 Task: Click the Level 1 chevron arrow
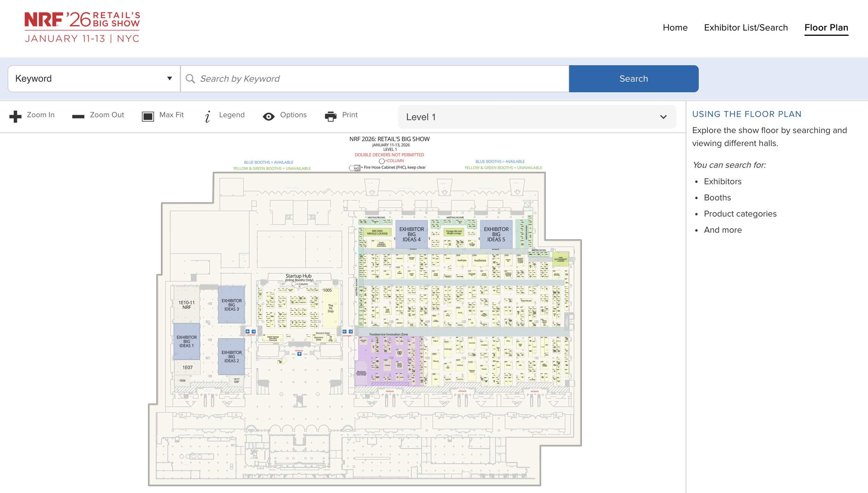663,117
